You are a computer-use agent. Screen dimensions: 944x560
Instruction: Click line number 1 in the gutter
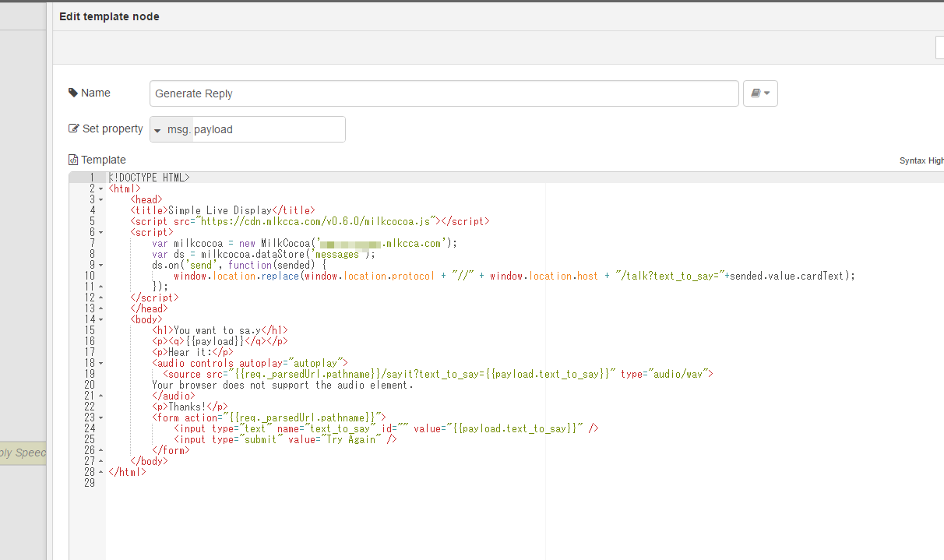pos(92,178)
